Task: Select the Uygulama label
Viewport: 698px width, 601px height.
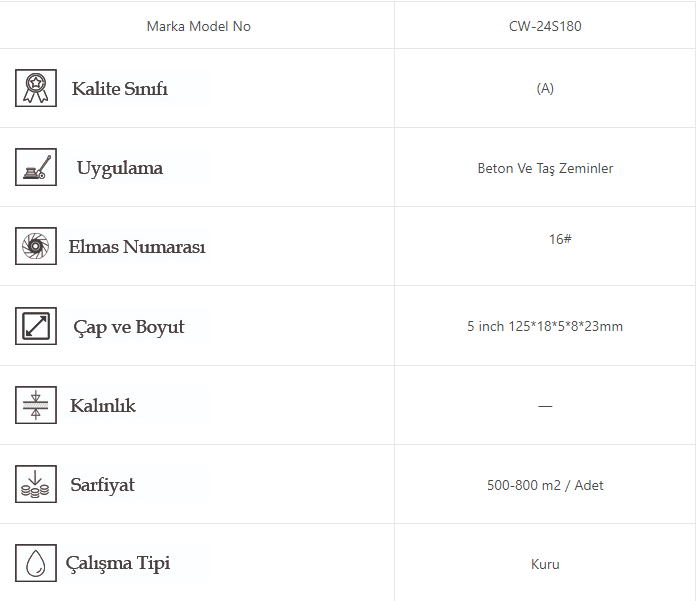Action: pyautogui.click(x=120, y=168)
